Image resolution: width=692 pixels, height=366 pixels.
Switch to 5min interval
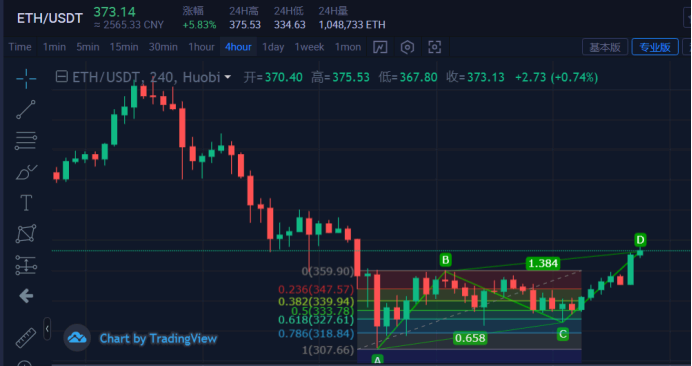[x=88, y=47]
